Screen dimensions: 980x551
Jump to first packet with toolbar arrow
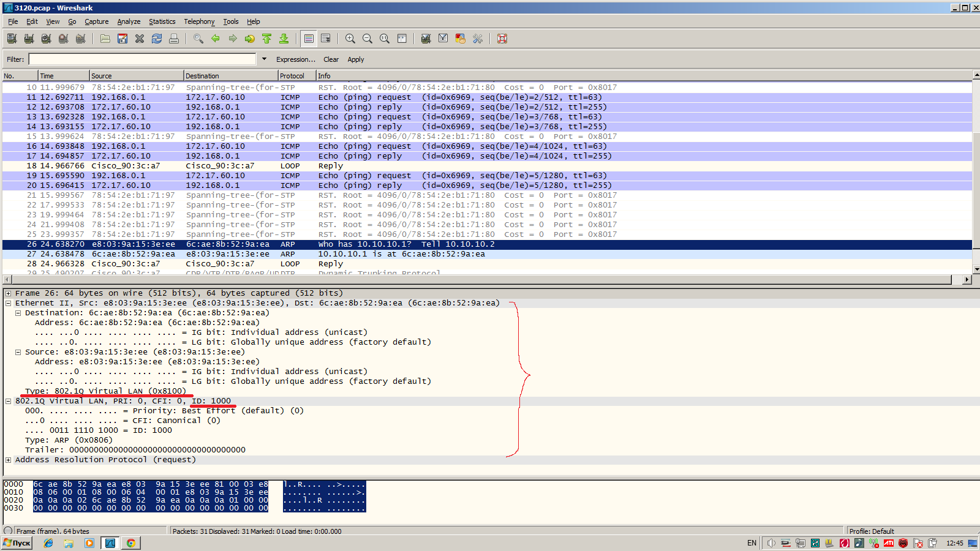point(267,39)
